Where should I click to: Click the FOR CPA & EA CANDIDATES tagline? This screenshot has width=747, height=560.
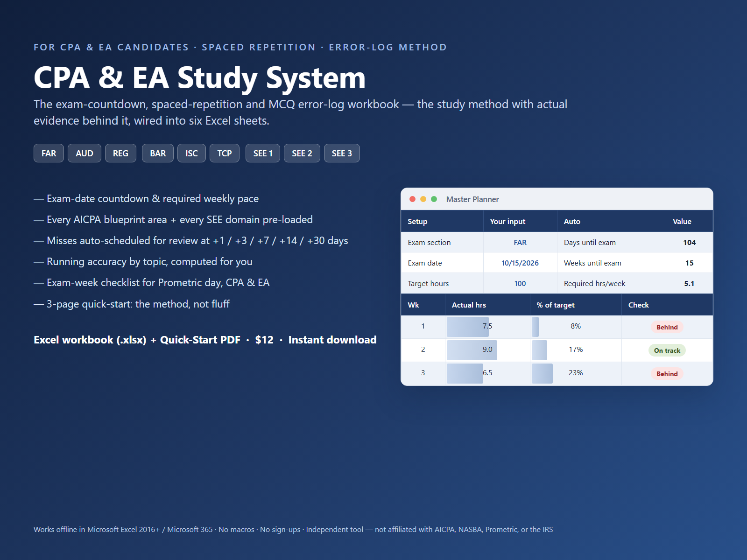point(240,47)
